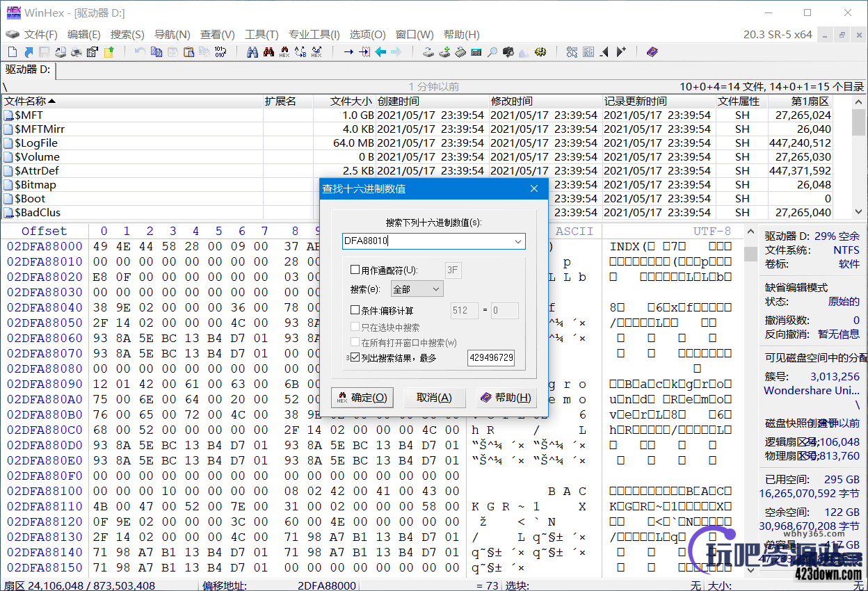Click the Clone disk icon
This screenshot has height=591, width=868.
428,52
